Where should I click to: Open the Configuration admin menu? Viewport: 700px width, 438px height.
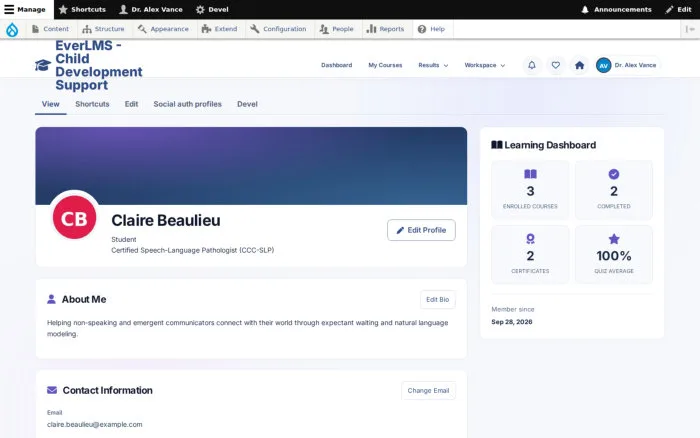coord(278,29)
